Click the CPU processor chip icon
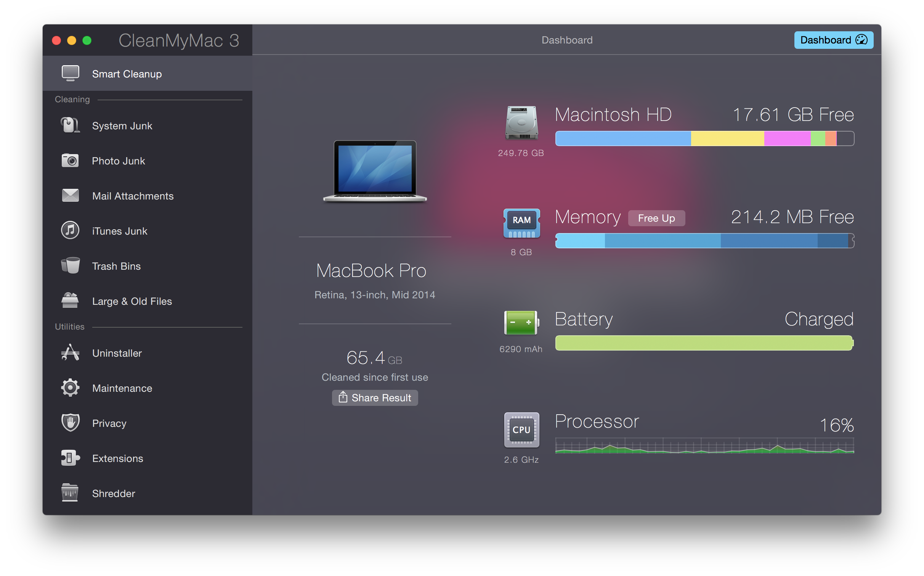Viewport: 924px width, 576px height. [x=521, y=430]
